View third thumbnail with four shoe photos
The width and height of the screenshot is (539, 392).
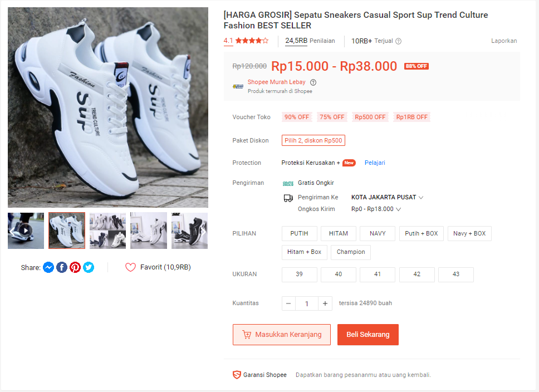[x=107, y=231]
